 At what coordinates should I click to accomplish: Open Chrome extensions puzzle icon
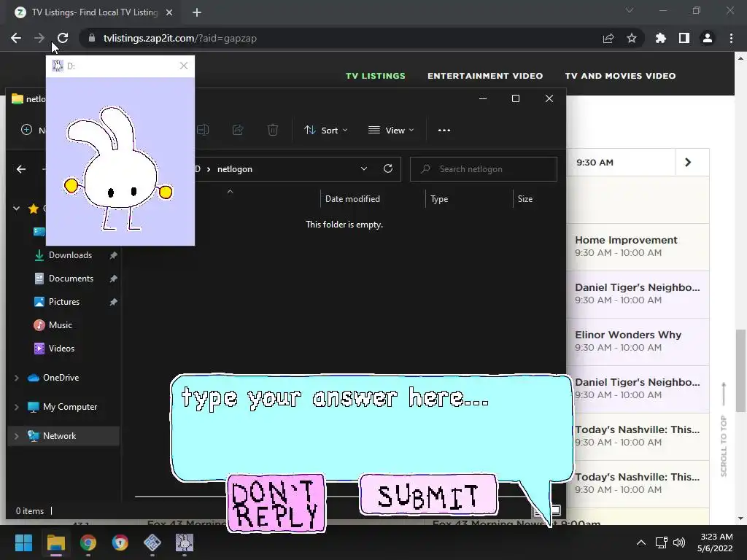[661, 38]
